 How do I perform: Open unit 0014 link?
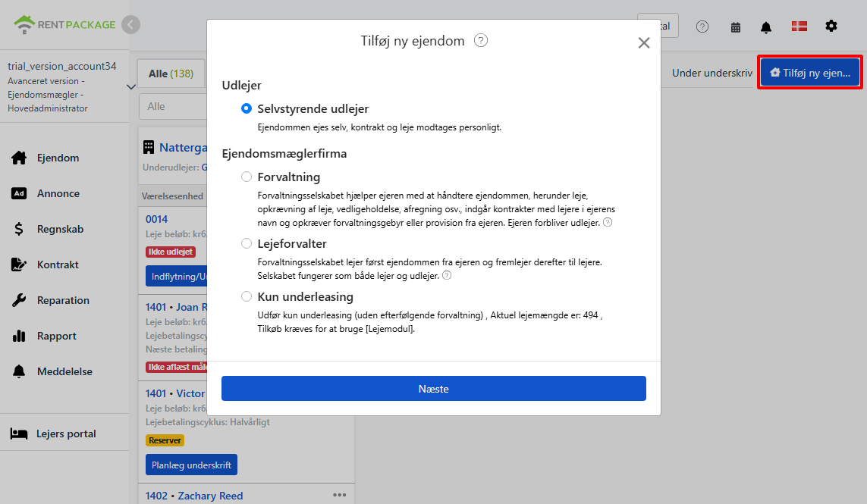(x=156, y=219)
